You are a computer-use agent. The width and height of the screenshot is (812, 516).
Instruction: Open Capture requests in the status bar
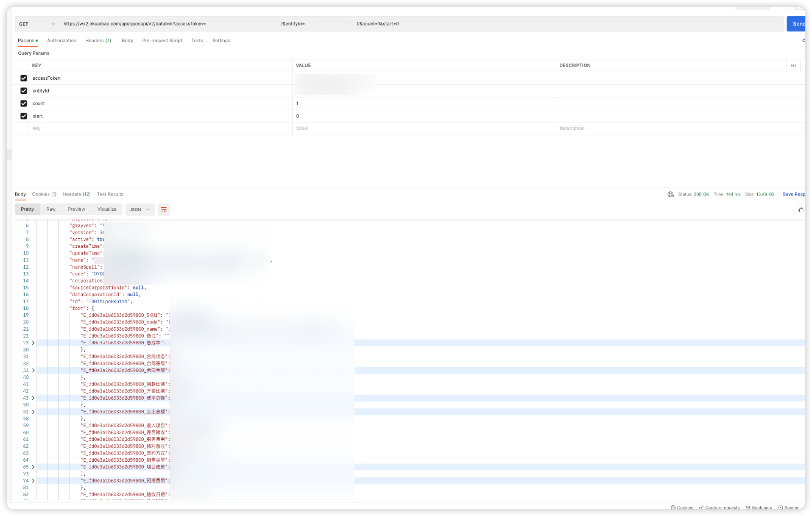[x=719, y=507]
